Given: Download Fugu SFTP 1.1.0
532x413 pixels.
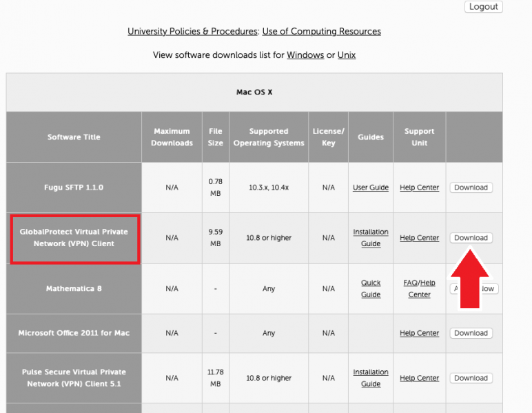Looking at the screenshot, I should (471, 188).
